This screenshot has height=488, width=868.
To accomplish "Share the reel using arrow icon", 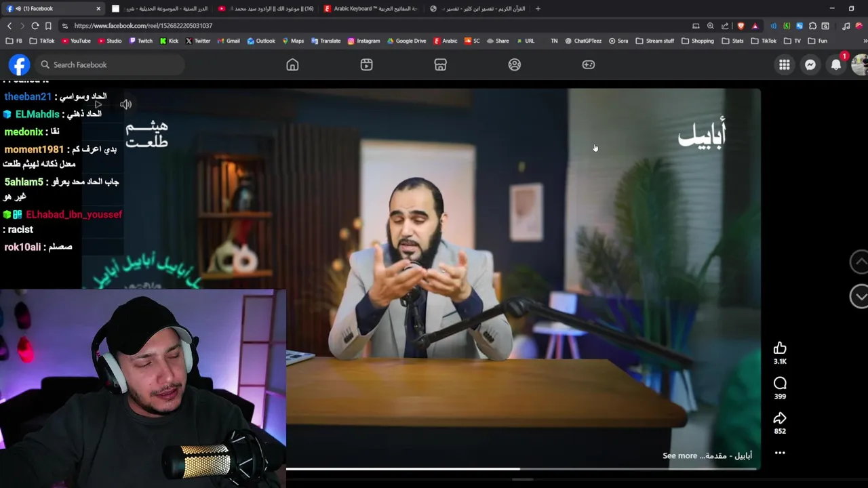I will coord(780,418).
